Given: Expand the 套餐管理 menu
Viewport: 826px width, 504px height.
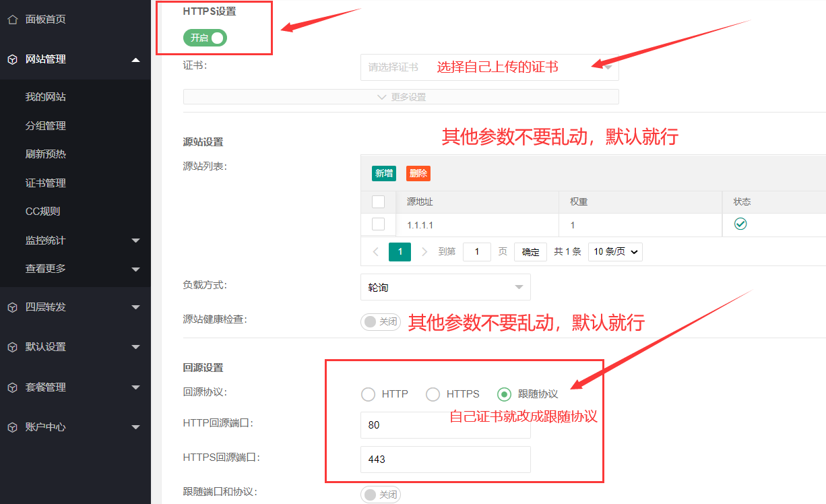Looking at the screenshot, I should (135, 387).
